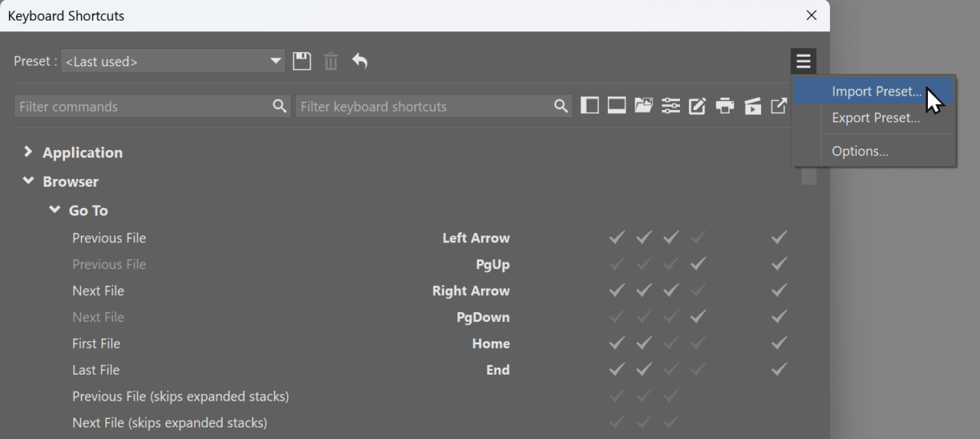Choose Export Preset... from the menu

click(874, 118)
